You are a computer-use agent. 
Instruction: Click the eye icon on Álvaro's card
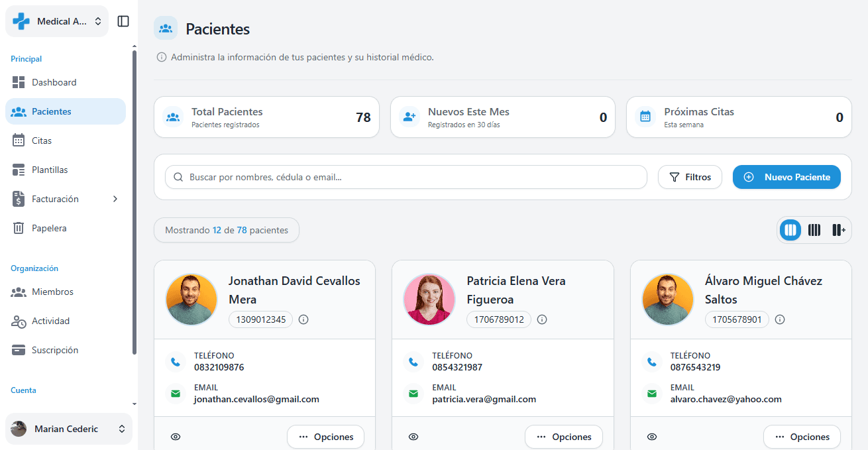point(652,437)
